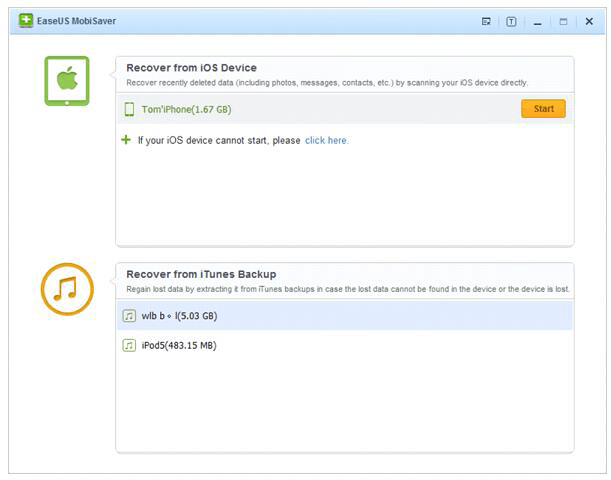
Task: Click the green iOS device tablet icon
Action: [67, 81]
